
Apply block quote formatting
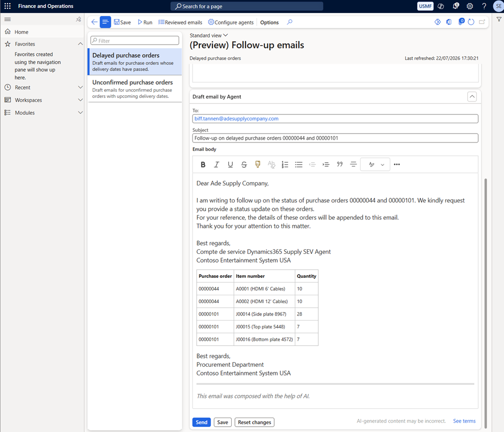click(339, 164)
